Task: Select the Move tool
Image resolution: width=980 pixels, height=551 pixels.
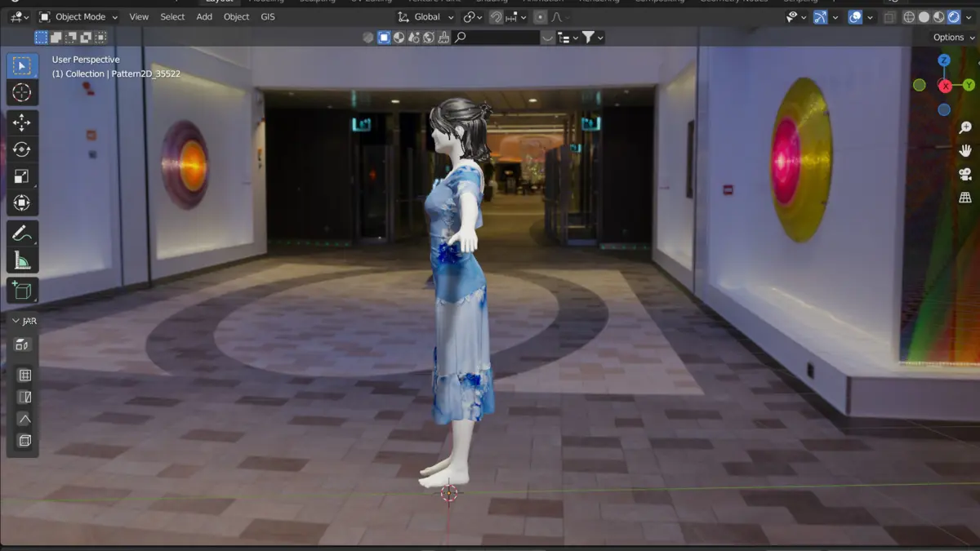Action: 22,122
